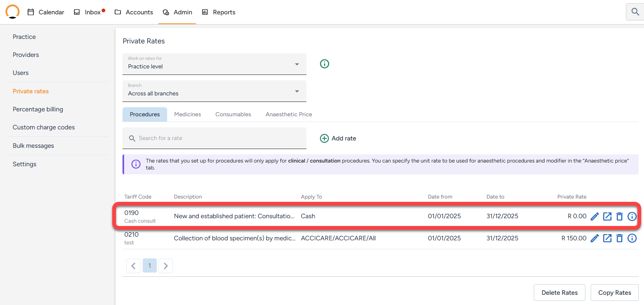Open the Calendar menu
This screenshot has width=644, height=305.
tap(46, 12)
